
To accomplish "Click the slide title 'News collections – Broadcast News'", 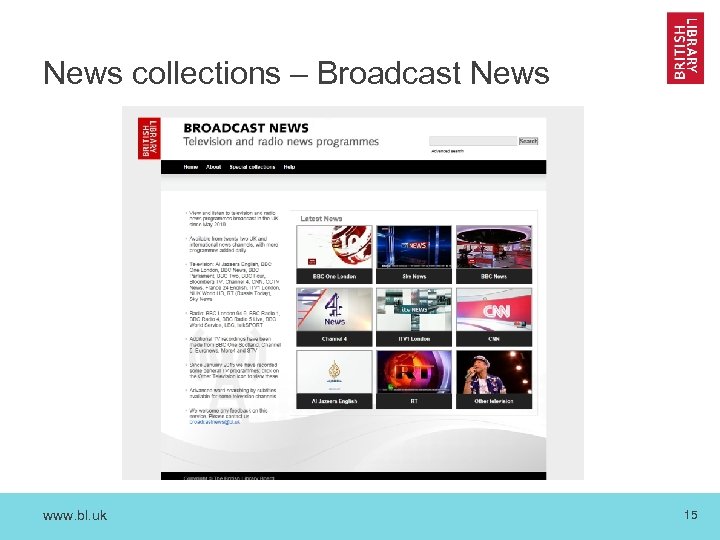I will pyautogui.click(x=296, y=73).
